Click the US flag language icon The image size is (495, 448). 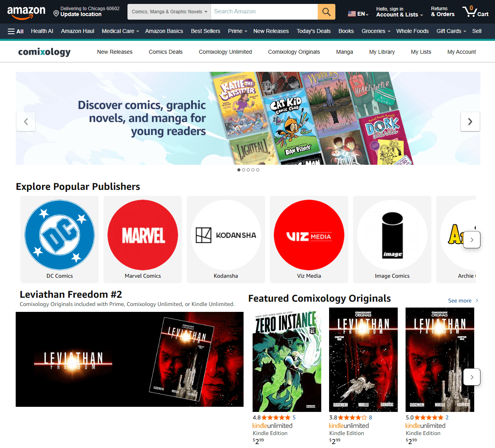coord(352,14)
